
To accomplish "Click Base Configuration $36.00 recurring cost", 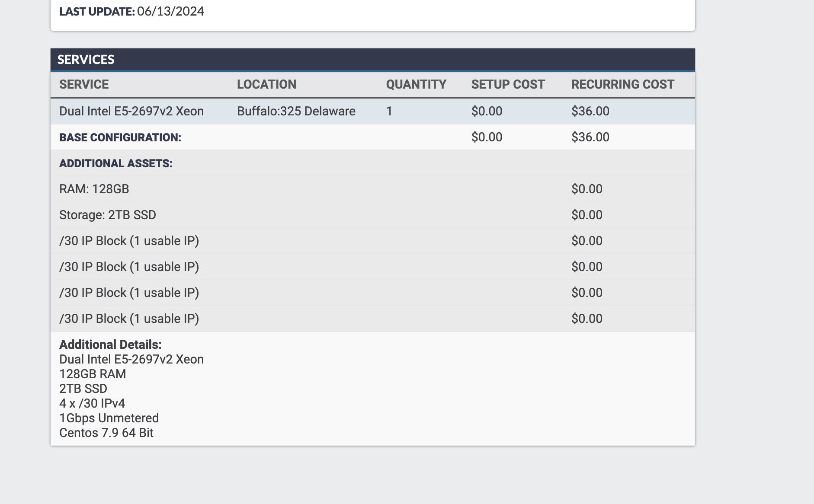I will pyautogui.click(x=590, y=137).
